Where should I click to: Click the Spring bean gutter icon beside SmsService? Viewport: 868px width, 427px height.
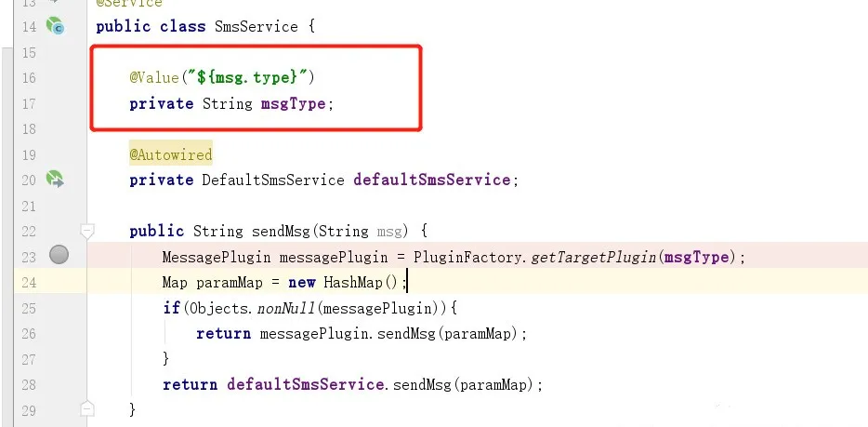point(55,26)
